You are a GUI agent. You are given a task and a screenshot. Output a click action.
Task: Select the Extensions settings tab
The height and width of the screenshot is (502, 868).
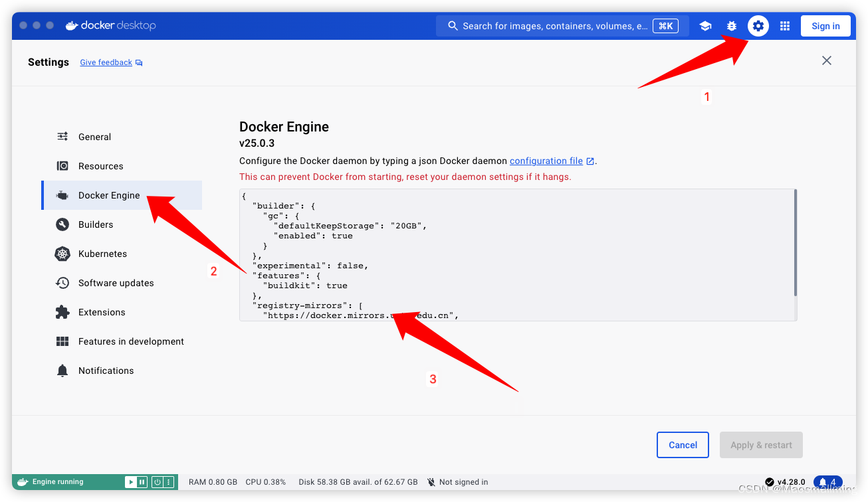click(122, 312)
